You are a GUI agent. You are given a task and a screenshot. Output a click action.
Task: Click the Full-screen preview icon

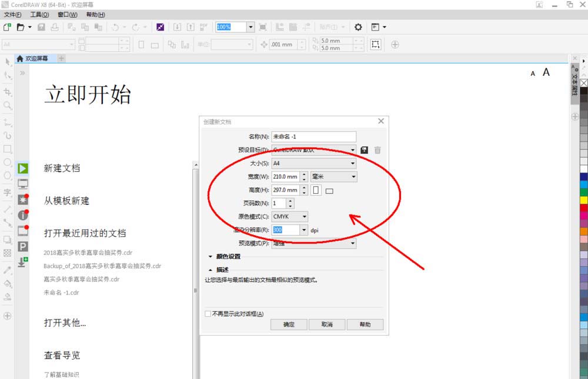(x=263, y=27)
